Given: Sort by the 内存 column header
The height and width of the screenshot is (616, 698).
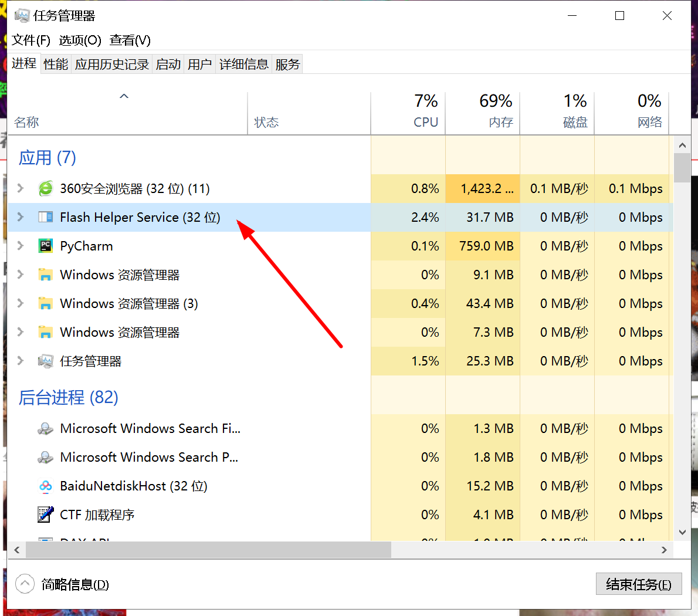Looking at the screenshot, I should click(x=483, y=113).
